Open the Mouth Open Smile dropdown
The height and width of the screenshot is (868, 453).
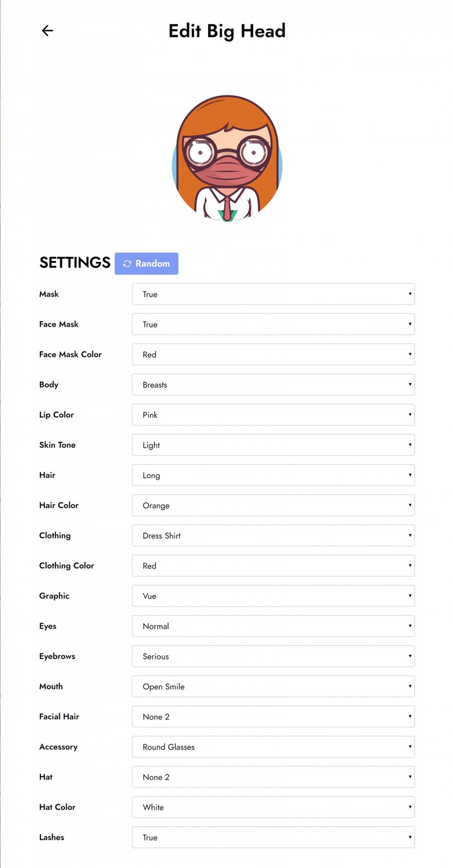pos(273,686)
